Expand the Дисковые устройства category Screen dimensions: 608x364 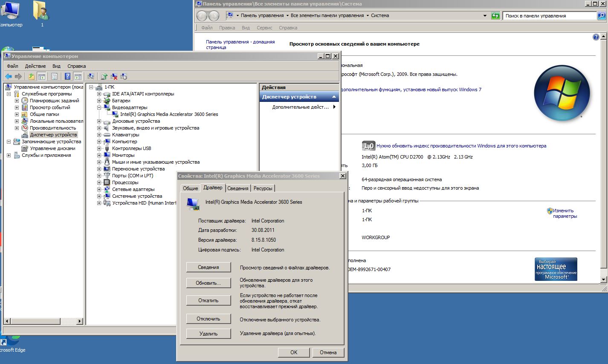99,121
